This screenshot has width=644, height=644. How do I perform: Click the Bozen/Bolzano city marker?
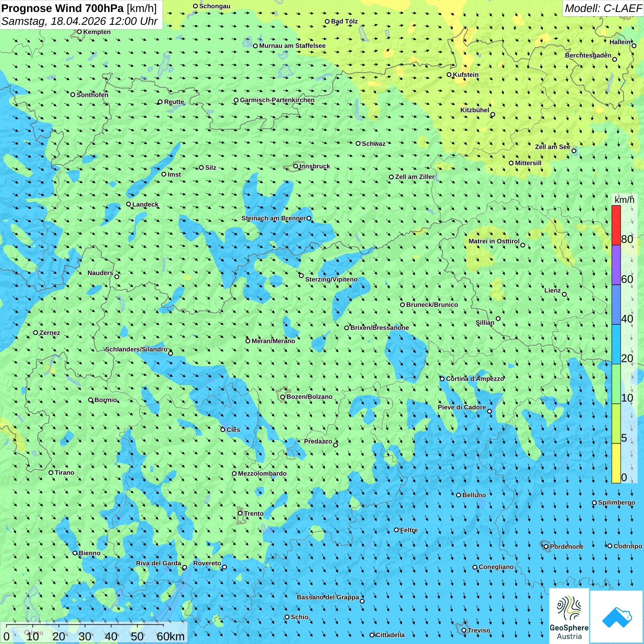pos(283,397)
